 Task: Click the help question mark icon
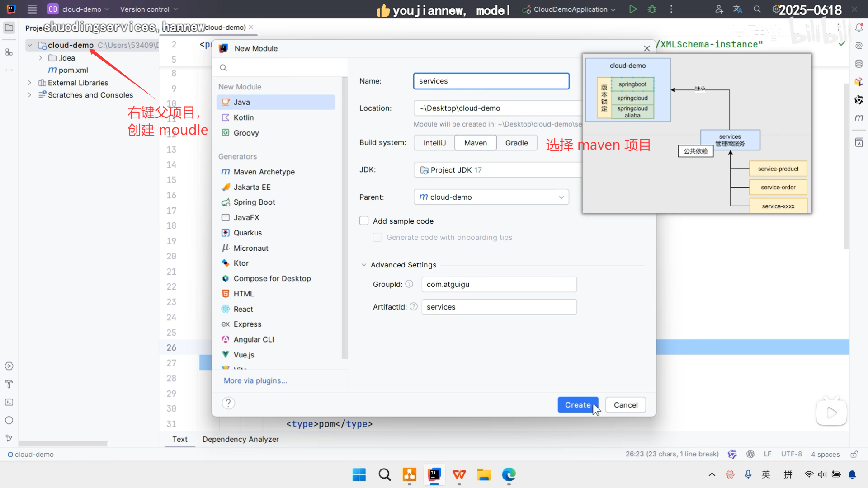(228, 403)
